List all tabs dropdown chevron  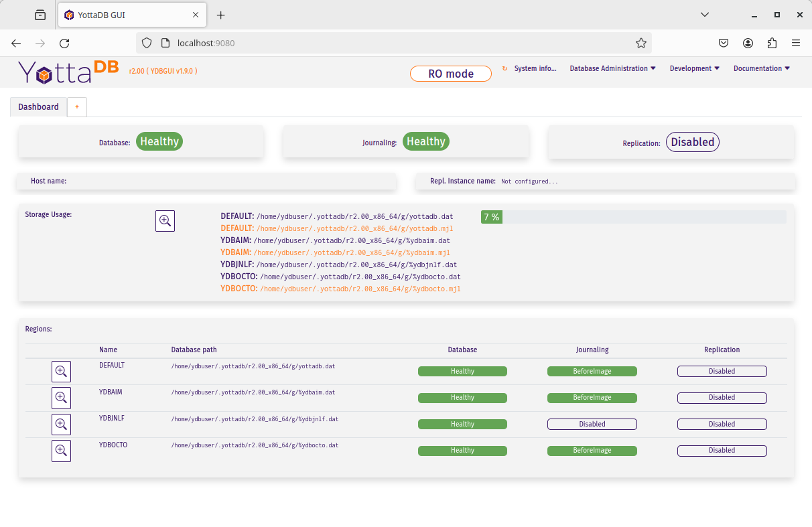click(705, 15)
